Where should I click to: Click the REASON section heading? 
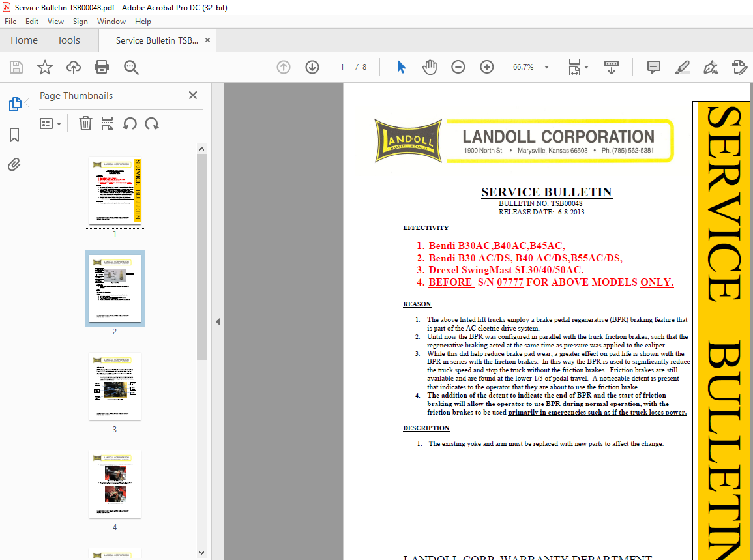pyautogui.click(x=417, y=304)
